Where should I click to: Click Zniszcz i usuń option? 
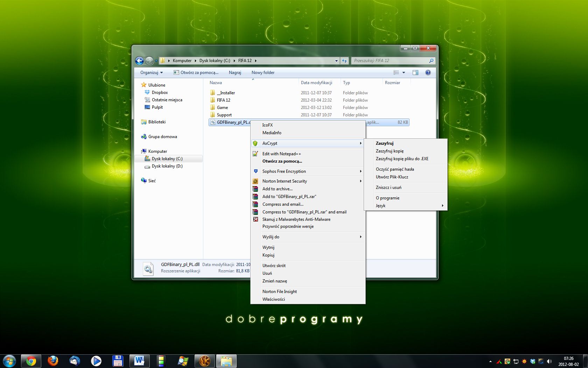pyautogui.click(x=406, y=187)
